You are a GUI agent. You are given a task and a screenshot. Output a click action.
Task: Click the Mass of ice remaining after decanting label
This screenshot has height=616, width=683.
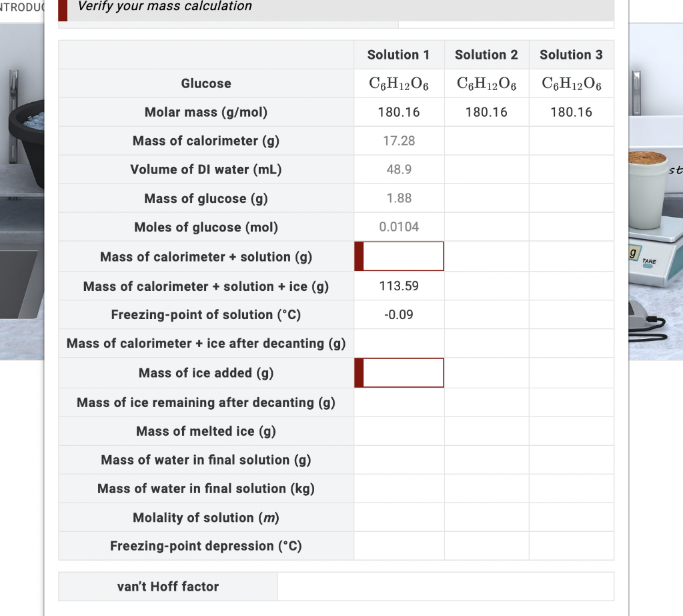(x=206, y=403)
